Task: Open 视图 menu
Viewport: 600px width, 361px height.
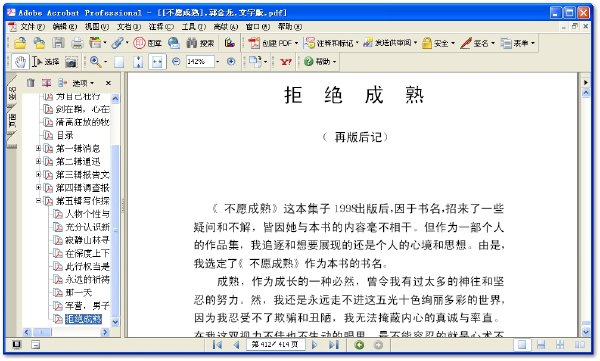Action: [x=97, y=26]
